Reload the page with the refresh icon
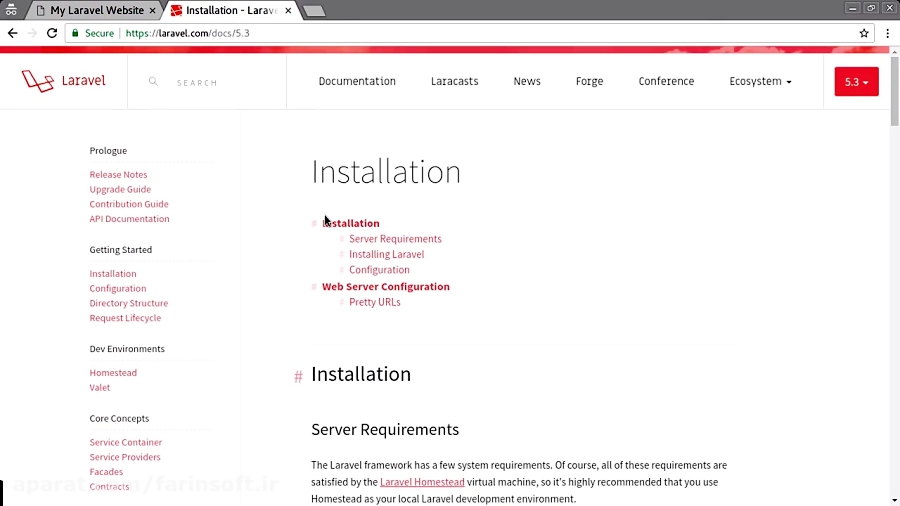The image size is (900, 506). [x=52, y=33]
